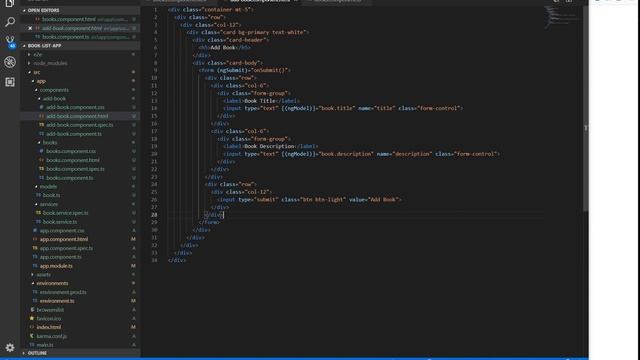Open the Search view in activity bar
This screenshot has height=360, width=640.
pyautogui.click(x=10, y=22)
